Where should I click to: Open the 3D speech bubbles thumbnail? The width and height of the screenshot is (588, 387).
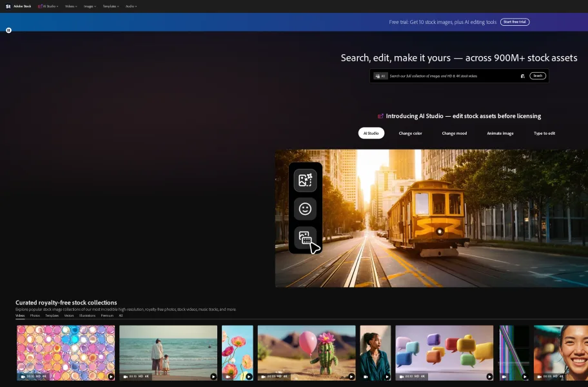[444, 353]
